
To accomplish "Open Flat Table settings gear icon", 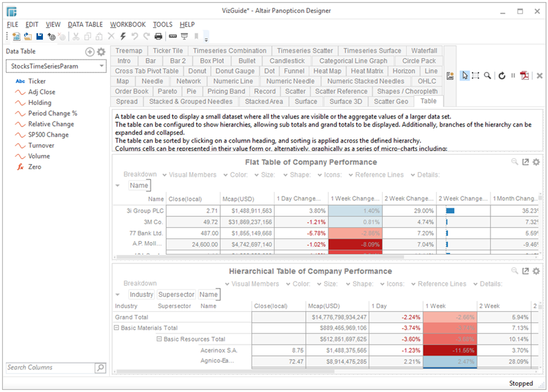I will [536, 162].
